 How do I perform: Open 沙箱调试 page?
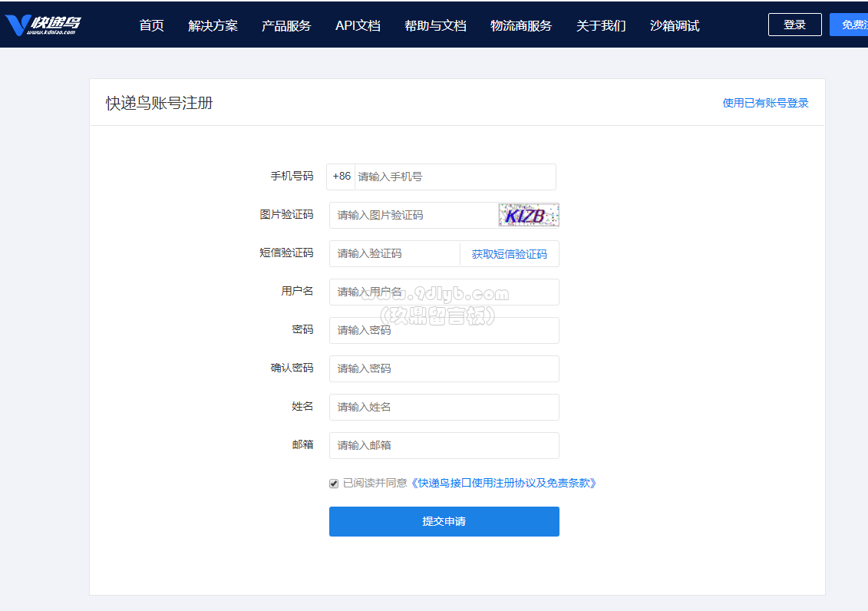(x=675, y=25)
